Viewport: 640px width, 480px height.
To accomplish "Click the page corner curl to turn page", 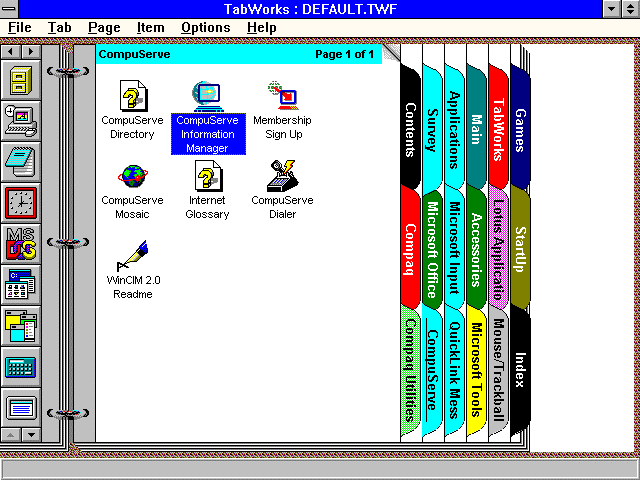I will [391, 53].
